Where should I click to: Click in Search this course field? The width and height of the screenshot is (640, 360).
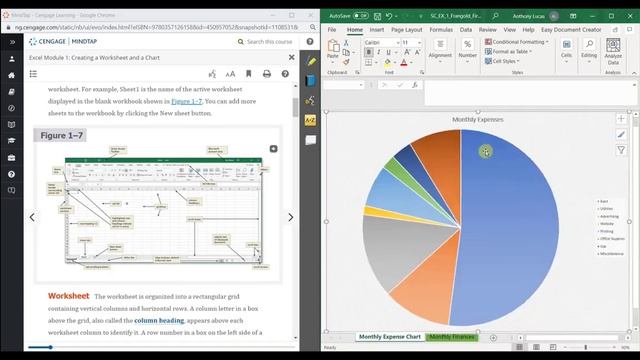[269, 42]
